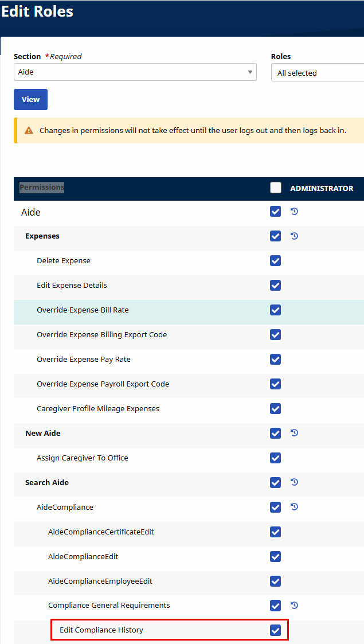
Task: Click history icon in Aide row
Action: click(294, 212)
